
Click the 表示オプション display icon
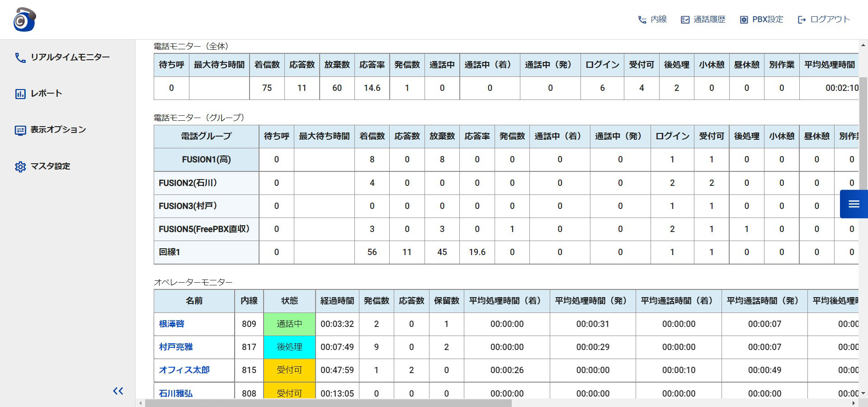[20, 130]
